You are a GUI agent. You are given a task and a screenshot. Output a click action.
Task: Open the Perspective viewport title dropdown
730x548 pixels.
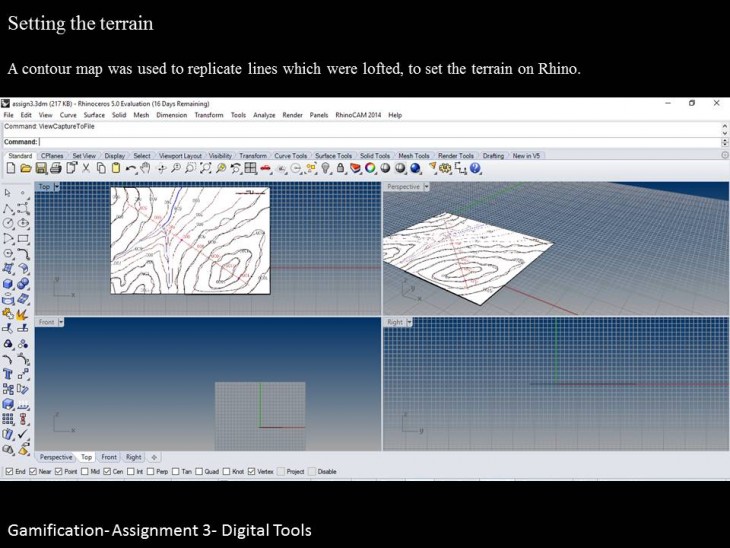pos(426,187)
